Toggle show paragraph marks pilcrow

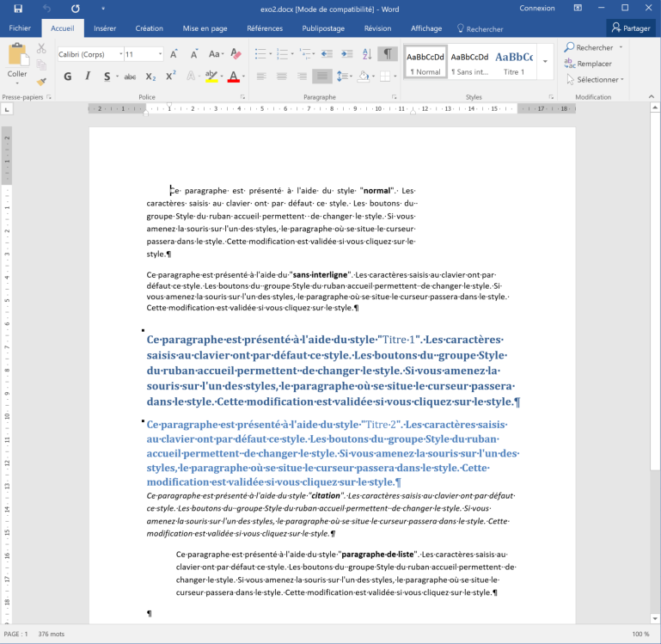[388, 54]
